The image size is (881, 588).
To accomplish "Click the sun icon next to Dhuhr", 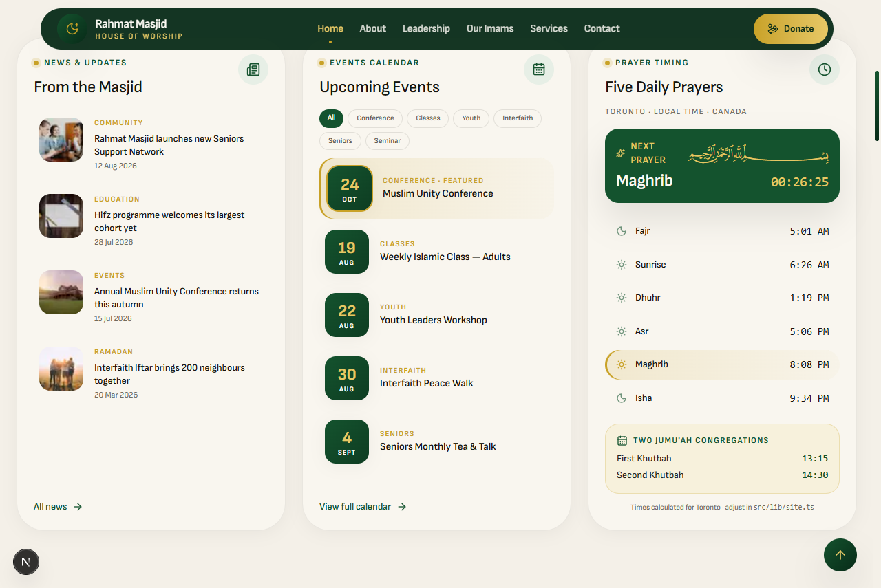I will click(x=622, y=298).
